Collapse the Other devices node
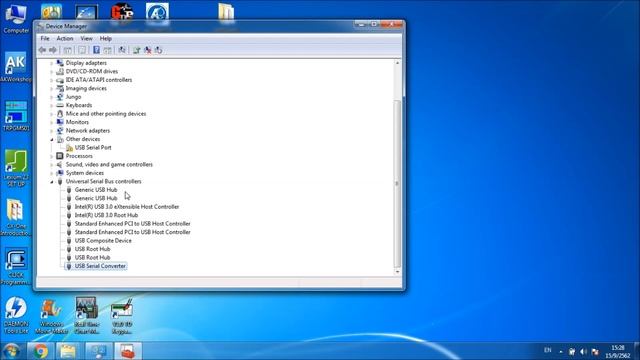The image size is (640, 360). (52, 140)
